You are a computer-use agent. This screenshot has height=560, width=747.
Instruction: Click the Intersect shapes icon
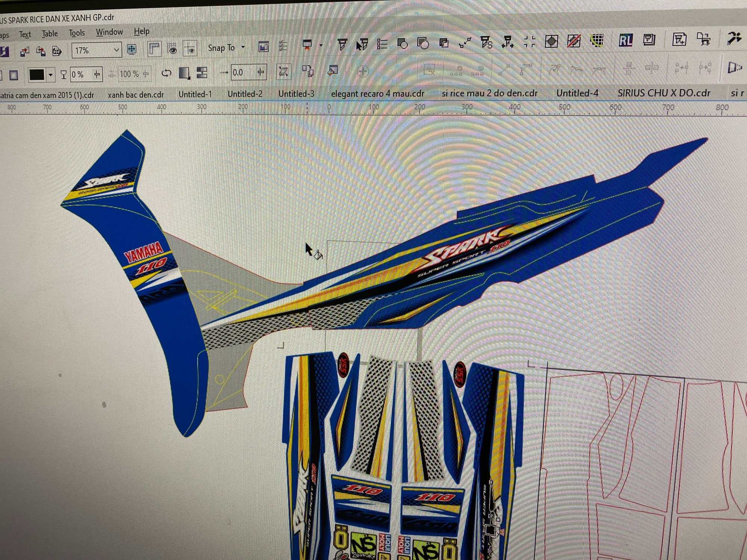(444, 43)
